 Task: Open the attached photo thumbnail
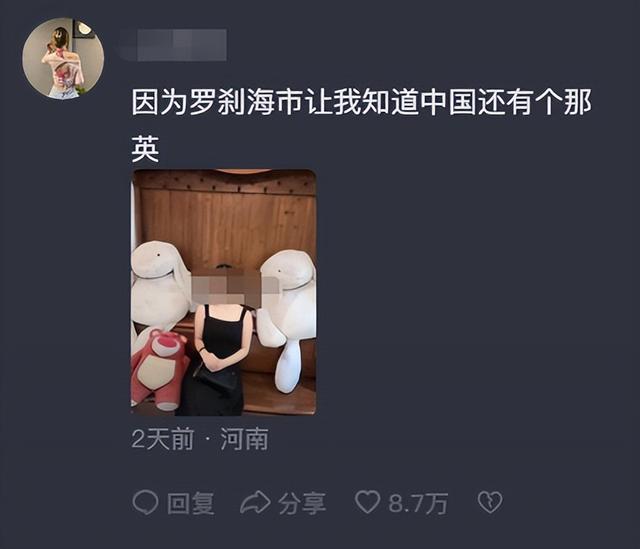pyautogui.click(x=224, y=292)
